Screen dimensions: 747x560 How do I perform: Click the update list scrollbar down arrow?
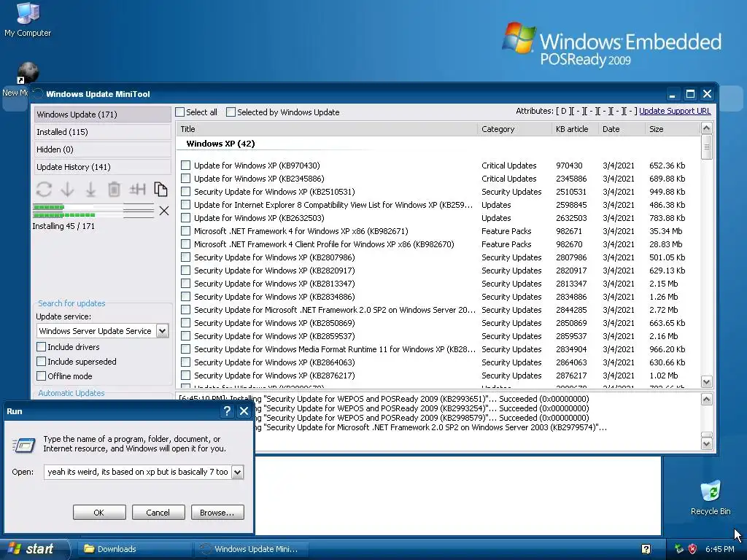pos(706,382)
